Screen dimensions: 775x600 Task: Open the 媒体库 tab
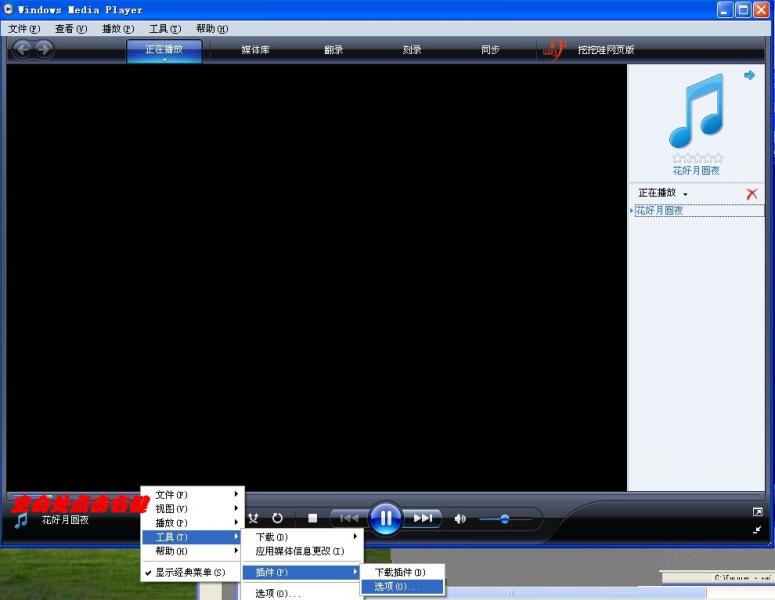pyautogui.click(x=255, y=50)
